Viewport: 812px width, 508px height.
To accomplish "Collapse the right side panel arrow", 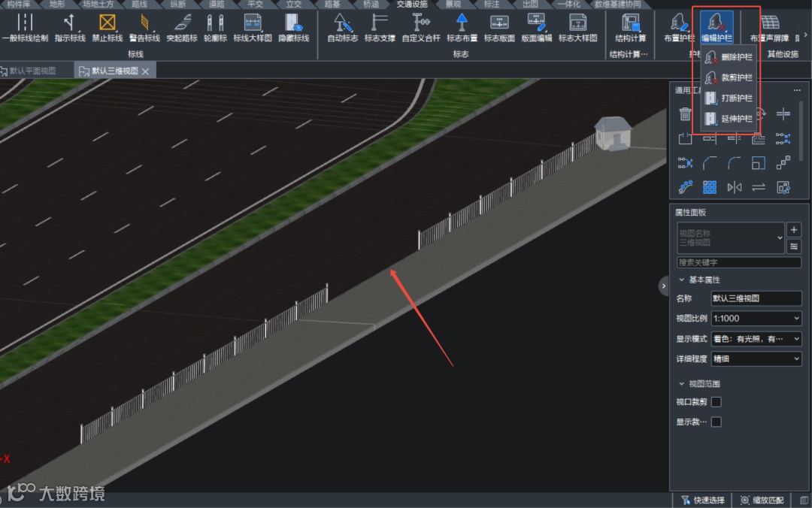I will (x=663, y=286).
